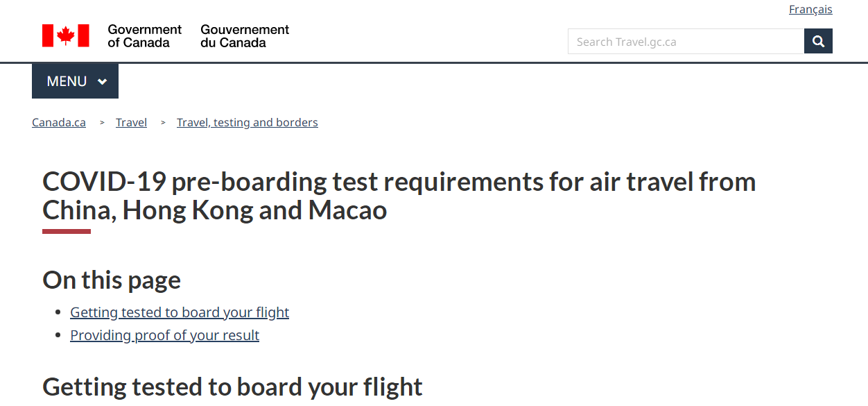Click the bullet beside Providing proof link
This screenshot has width=868, height=406.
59,336
